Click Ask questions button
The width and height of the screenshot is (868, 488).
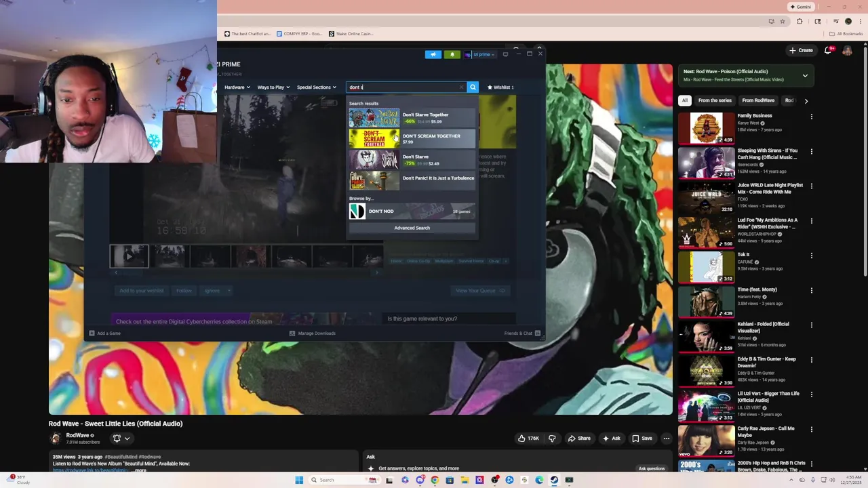(651, 468)
